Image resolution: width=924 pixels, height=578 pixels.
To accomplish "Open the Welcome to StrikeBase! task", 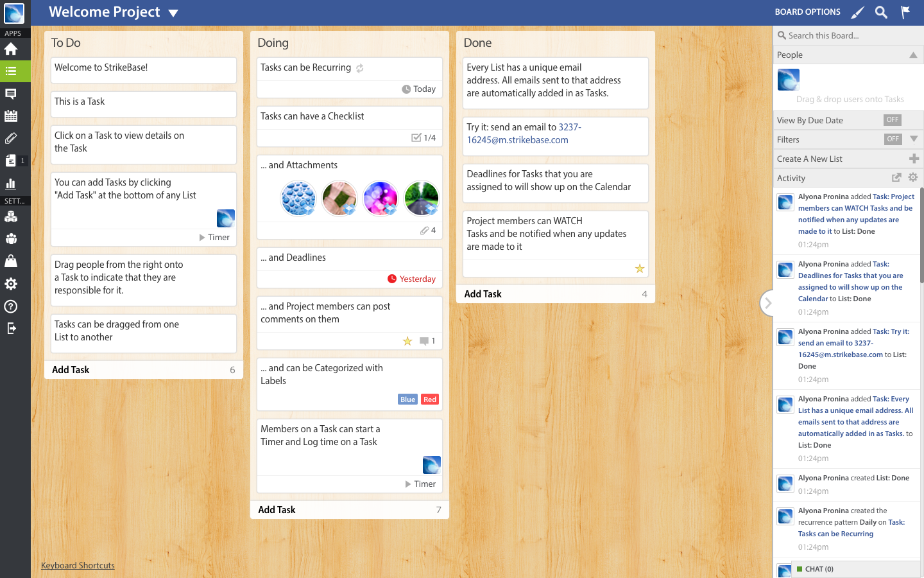I will tap(144, 70).
